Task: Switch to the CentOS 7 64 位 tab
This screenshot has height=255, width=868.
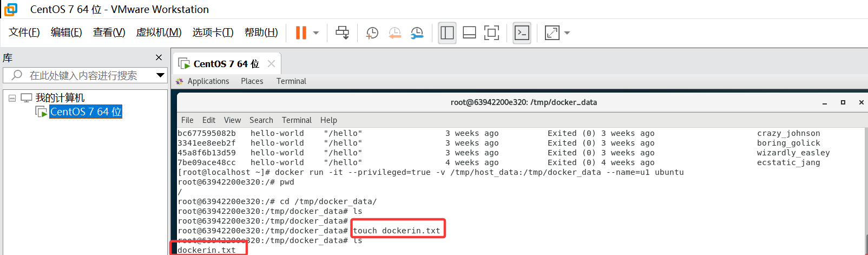Action: pos(226,64)
